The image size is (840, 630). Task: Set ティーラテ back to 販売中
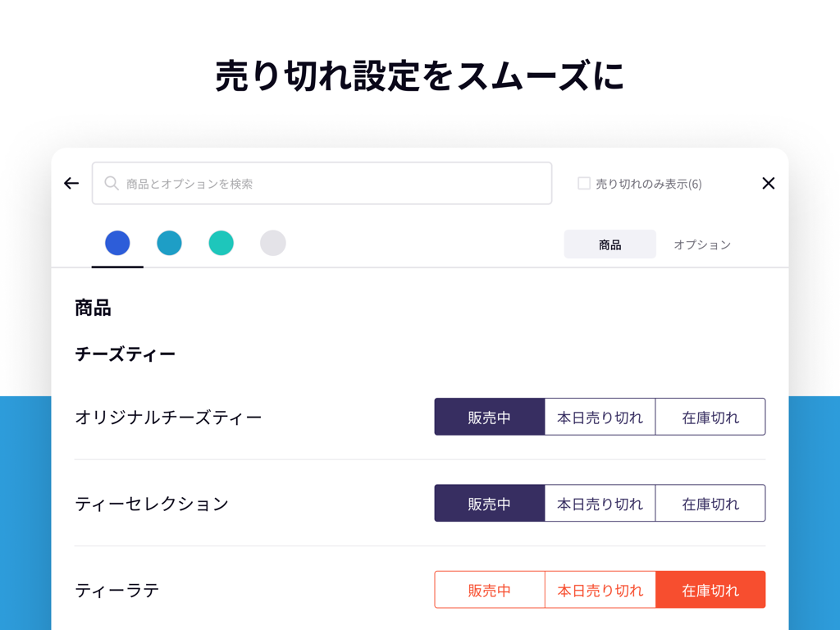point(490,590)
